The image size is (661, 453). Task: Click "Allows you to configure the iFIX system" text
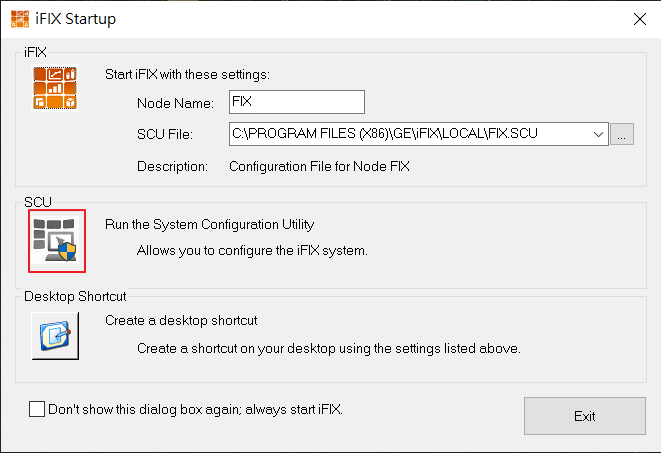pos(252,250)
